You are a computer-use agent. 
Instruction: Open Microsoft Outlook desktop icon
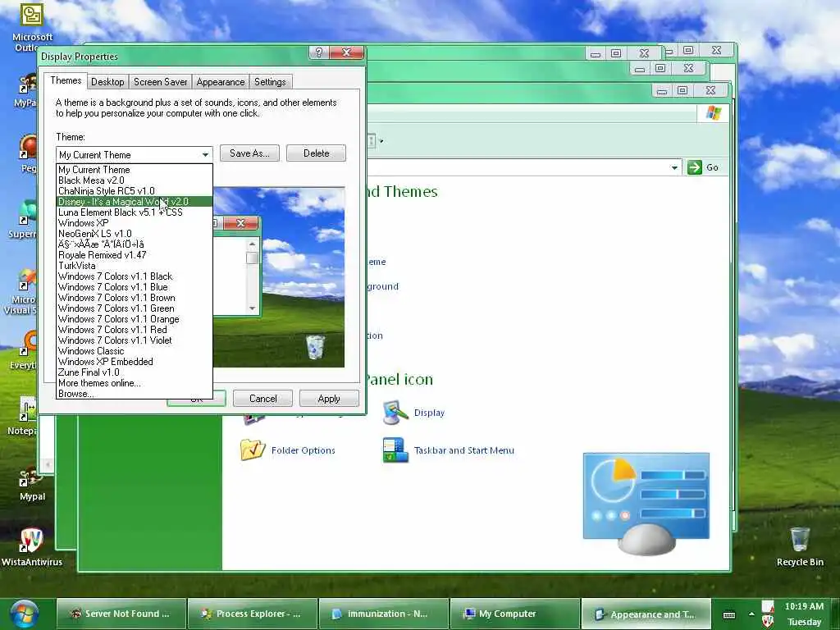tap(32, 27)
